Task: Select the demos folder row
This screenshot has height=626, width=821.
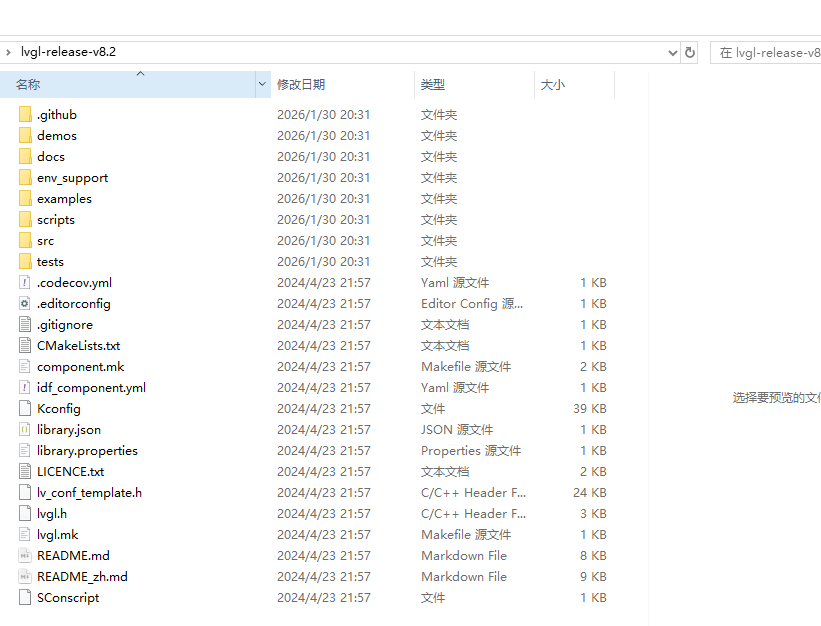Action: (57, 136)
